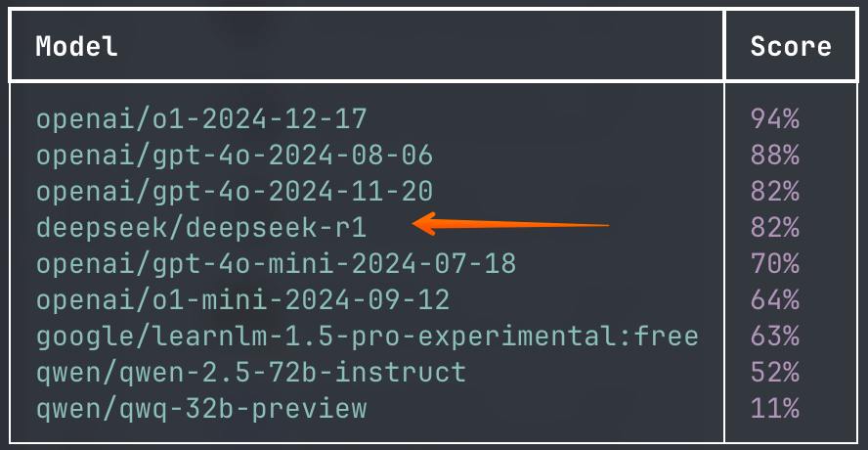868x450 pixels.
Task: Click deepseek-r1's 82% score
Action: pyautogui.click(x=775, y=228)
